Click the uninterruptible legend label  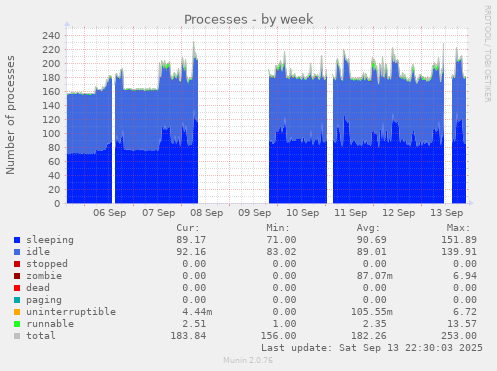71,312
